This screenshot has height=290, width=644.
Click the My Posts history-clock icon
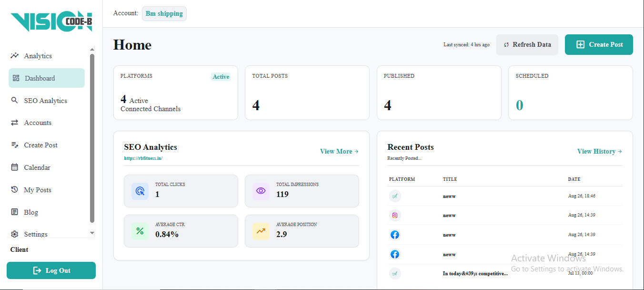point(14,189)
